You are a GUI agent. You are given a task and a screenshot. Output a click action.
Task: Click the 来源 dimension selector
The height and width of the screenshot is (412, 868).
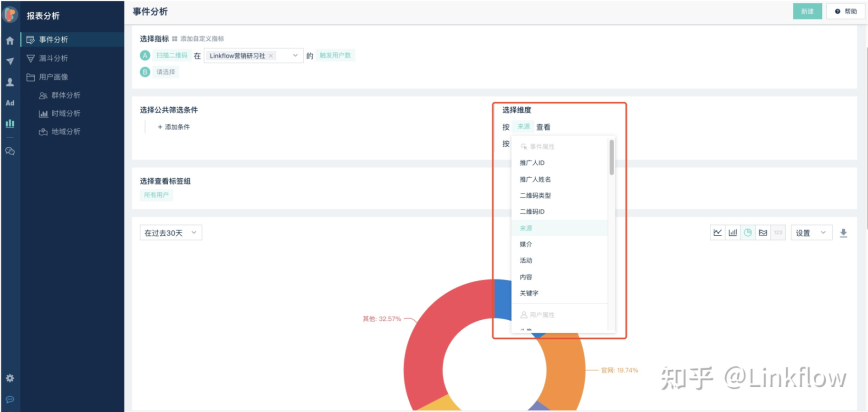pyautogui.click(x=523, y=127)
